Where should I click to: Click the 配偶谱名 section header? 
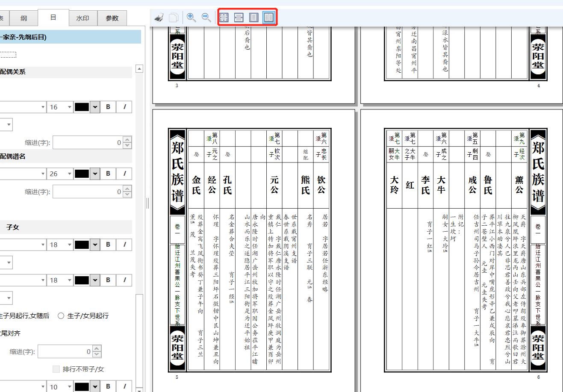point(66,156)
